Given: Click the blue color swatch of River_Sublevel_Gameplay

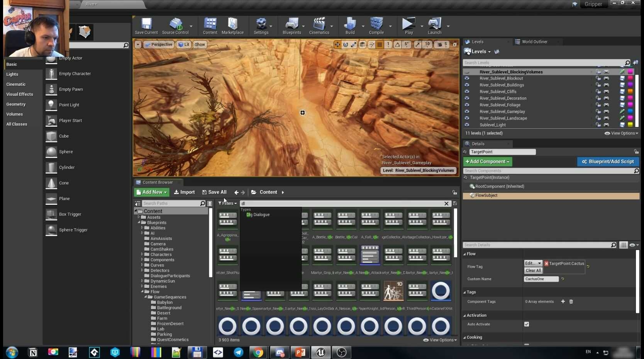Looking at the screenshot, I should click(630, 111).
